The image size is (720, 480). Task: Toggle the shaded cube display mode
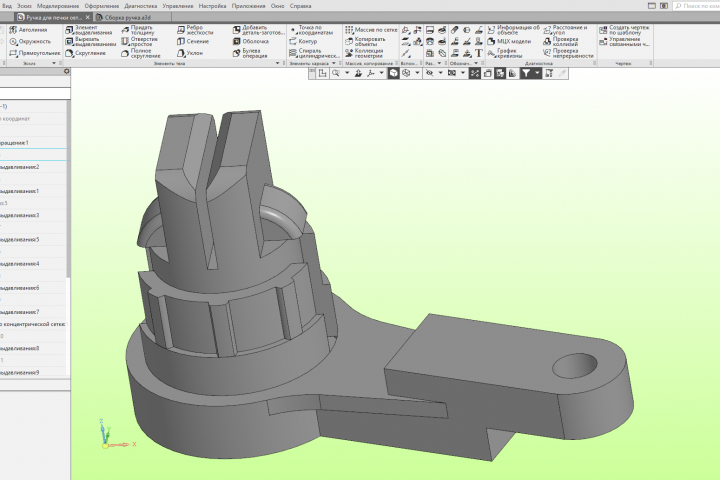click(x=394, y=74)
